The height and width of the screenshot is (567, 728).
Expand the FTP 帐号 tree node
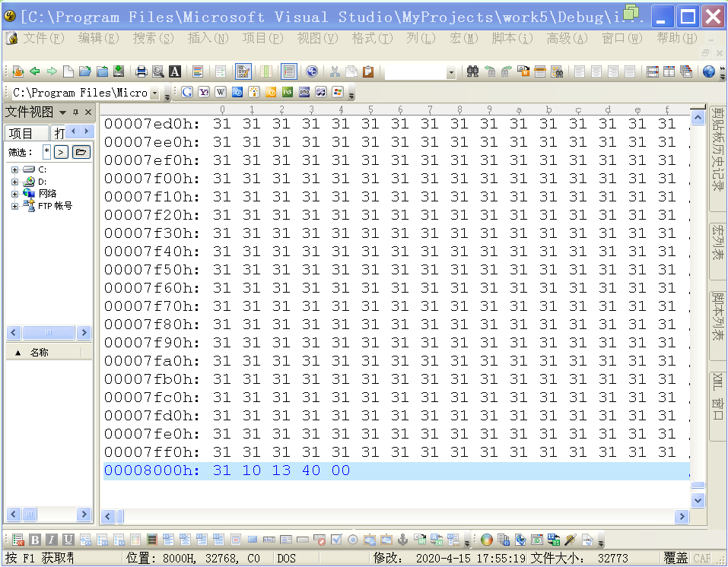pyautogui.click(x=14, y=206)
